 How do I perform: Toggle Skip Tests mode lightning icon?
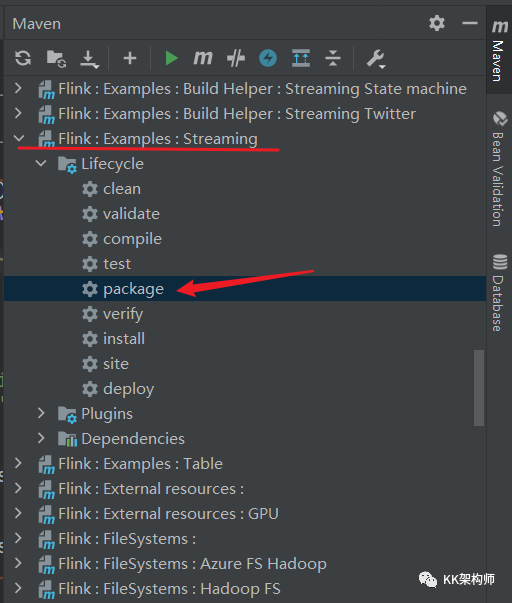(268, 58)
